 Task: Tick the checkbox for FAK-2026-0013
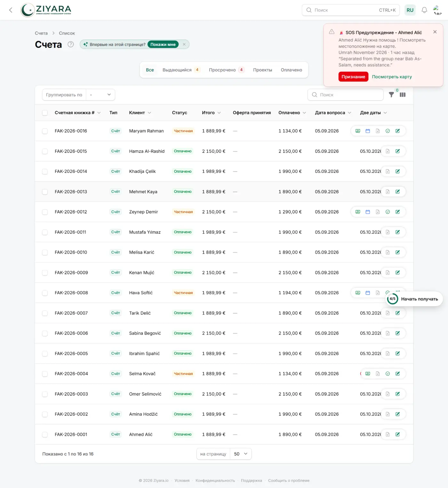(x=45, y=191)
